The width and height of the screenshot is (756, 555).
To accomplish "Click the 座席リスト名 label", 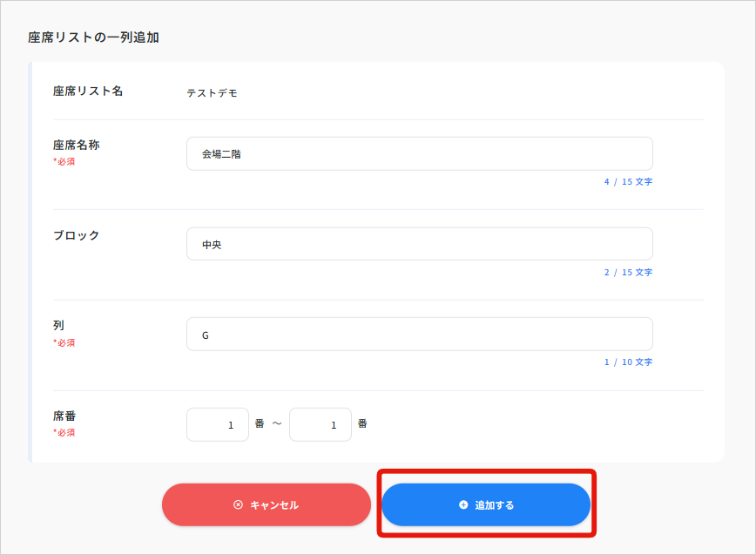I will pos(88,91).
